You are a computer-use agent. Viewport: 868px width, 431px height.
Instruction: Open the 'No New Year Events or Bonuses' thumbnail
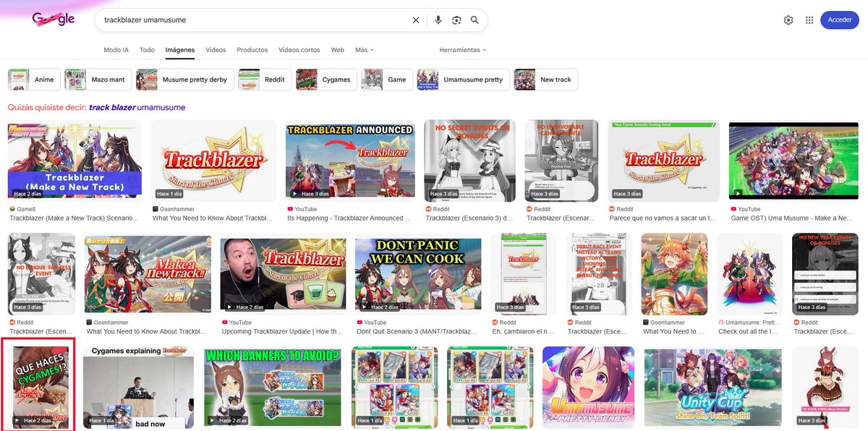pos(825,273)
